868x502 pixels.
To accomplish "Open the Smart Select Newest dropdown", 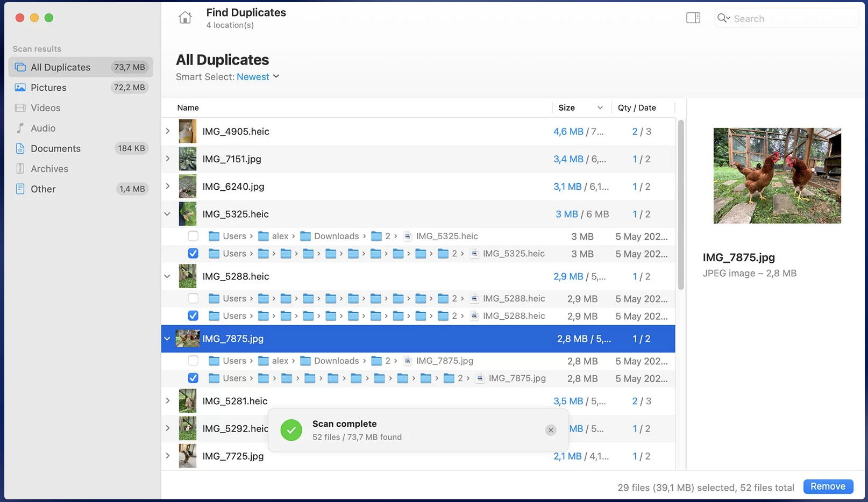I will click(x=258, y=77).
